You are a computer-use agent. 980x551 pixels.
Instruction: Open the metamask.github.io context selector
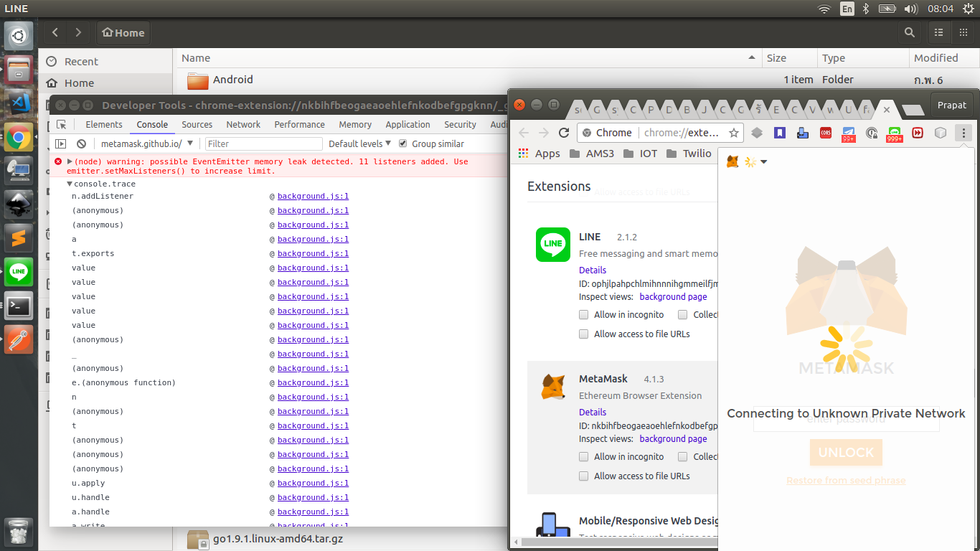pyautogui.click(x=147, y=143)
